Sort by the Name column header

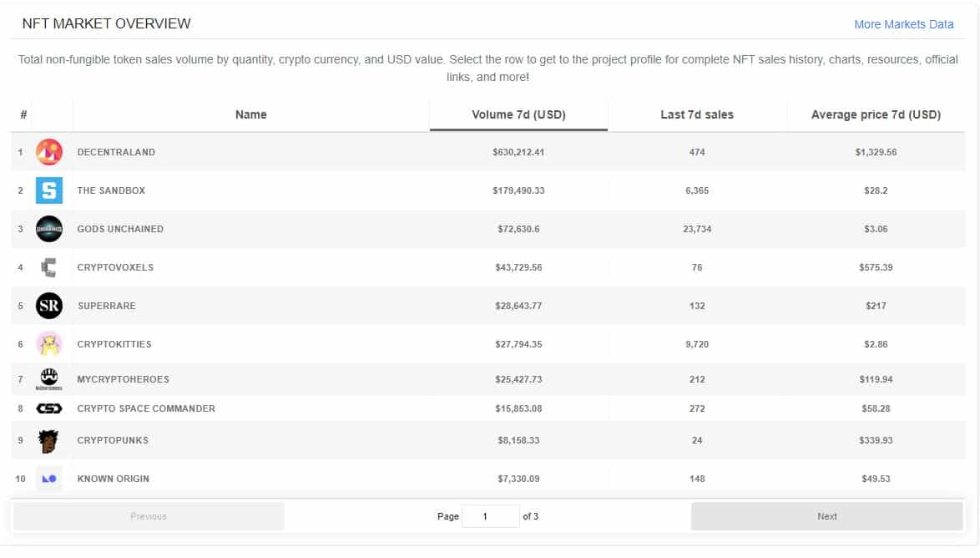coord(250,114)
